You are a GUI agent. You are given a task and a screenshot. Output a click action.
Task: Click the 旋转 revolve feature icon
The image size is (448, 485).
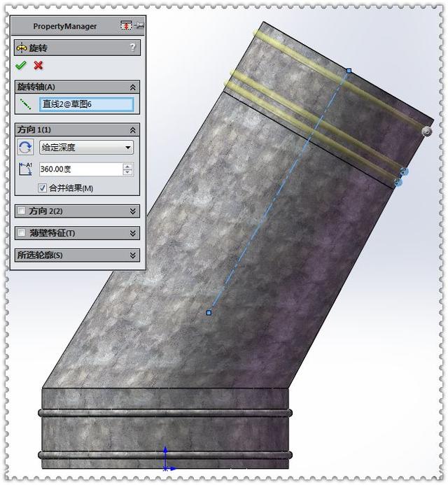point(22,48)
